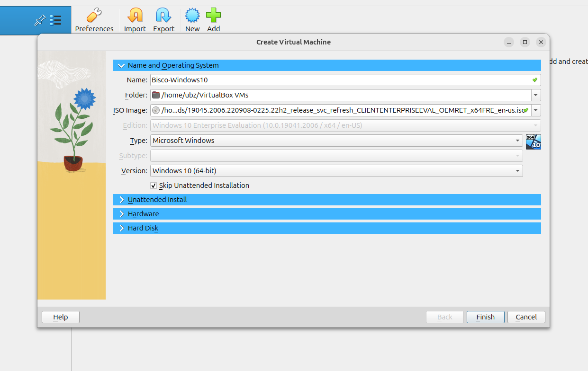Open the ISO Image dropdown arrow
Screen dimensions: 588x371
tap(536, 111)
